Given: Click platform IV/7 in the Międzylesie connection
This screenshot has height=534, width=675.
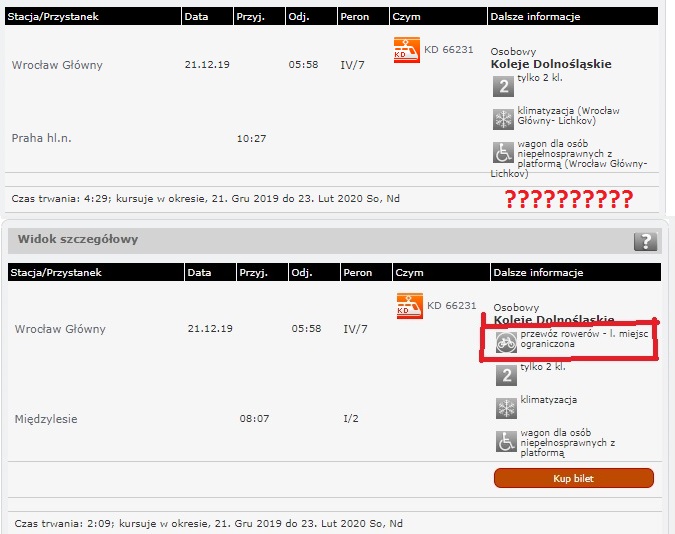Looking at the screenshot, I should point(355,329).
